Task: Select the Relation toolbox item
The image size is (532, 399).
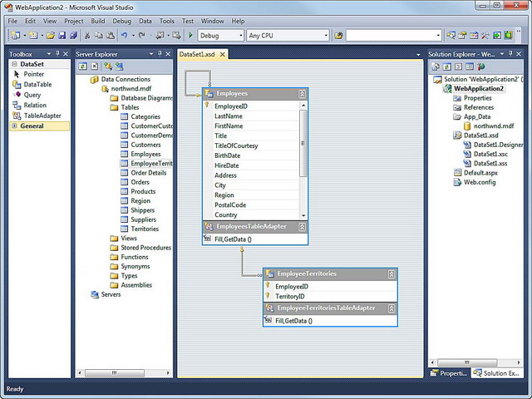Action: [x=30, y=106]
